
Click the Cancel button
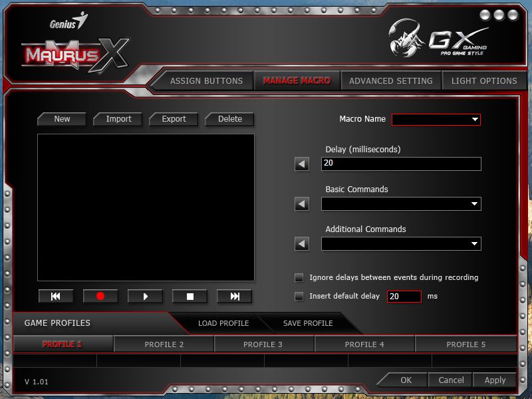click(451, 380)
